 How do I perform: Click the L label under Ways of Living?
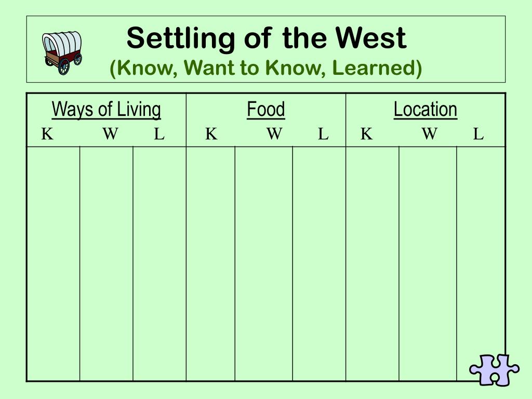click(x=159, y=134)
